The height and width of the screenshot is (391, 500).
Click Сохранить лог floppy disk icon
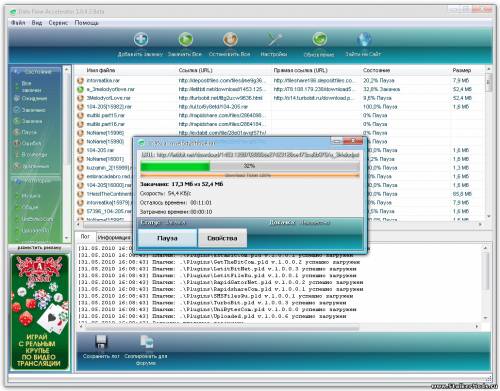coord(101,342)
